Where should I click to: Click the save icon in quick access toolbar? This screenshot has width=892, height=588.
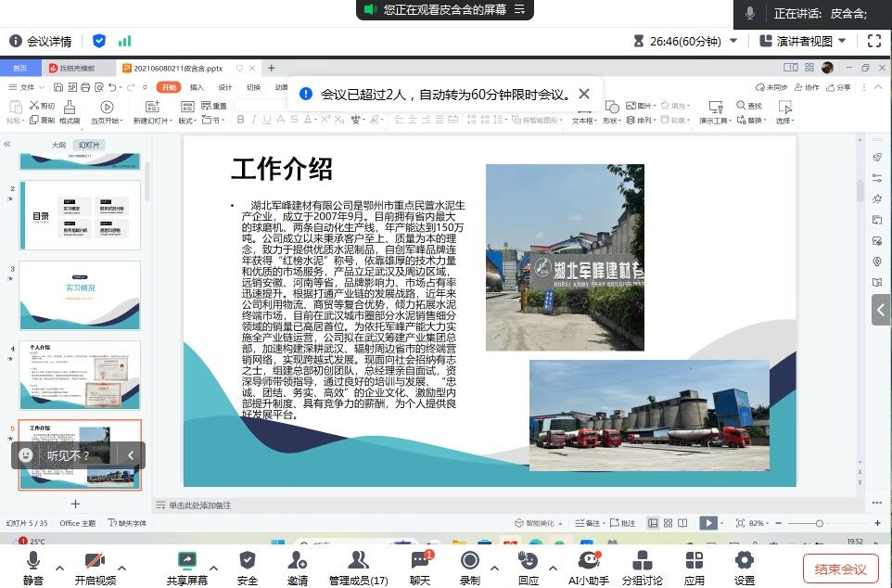58,87
